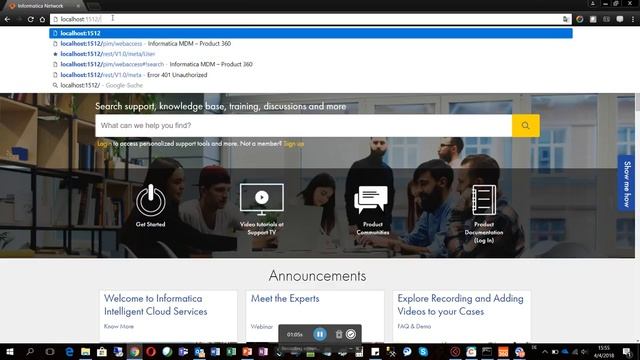Pause the screen recording

pos(320,334)
